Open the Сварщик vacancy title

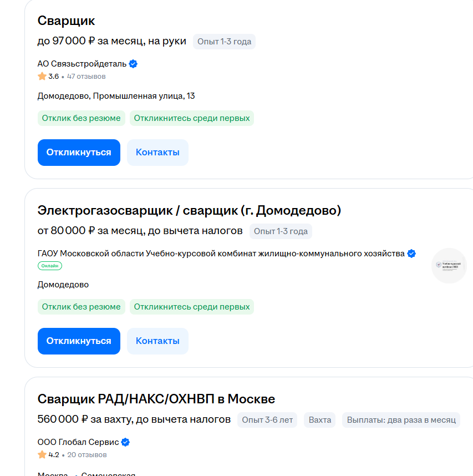pos(67,21)
